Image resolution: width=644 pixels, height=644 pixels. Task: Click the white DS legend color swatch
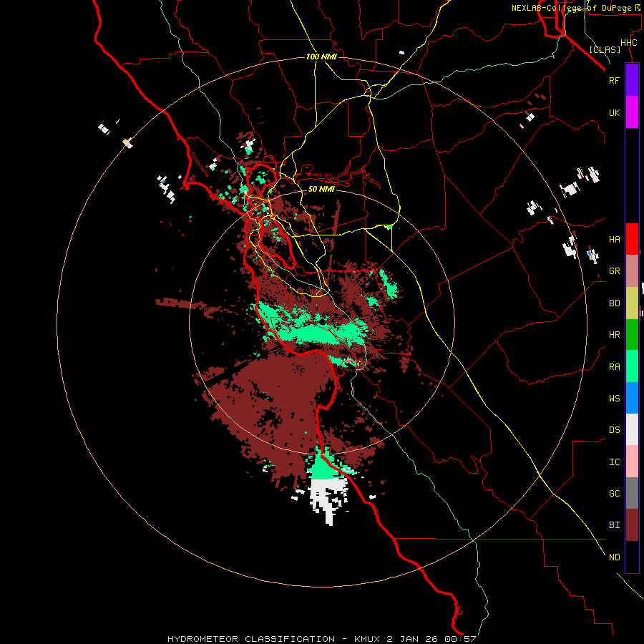point(632,429)
